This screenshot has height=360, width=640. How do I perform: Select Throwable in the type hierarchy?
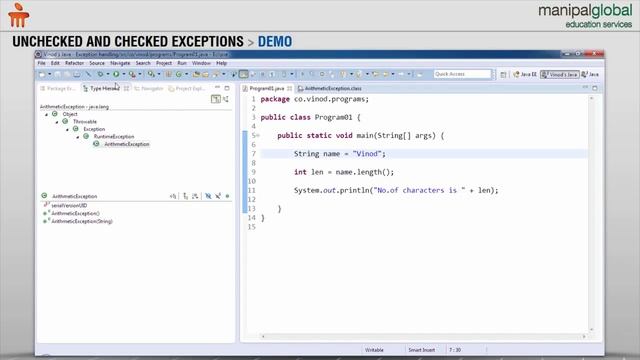tap(85, 122)
